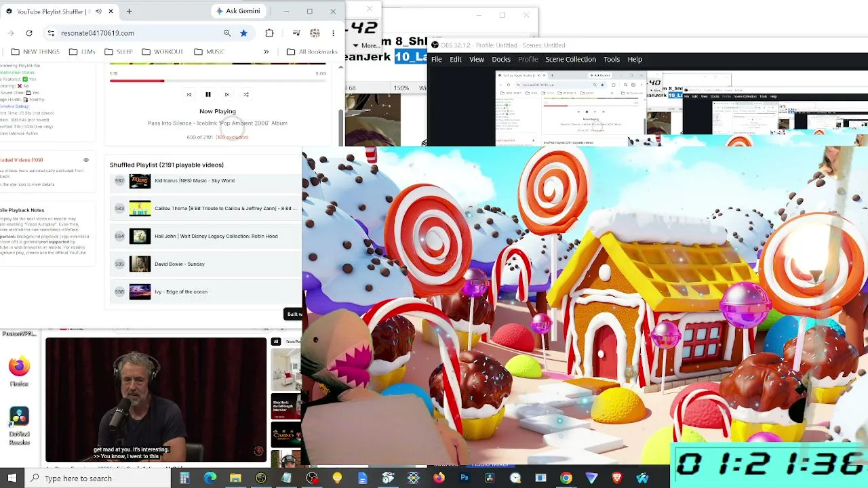The image size is (868, 488).
Task: Open DaVinci Resolve desktop shortcut
Action: (x=19, y=426)
